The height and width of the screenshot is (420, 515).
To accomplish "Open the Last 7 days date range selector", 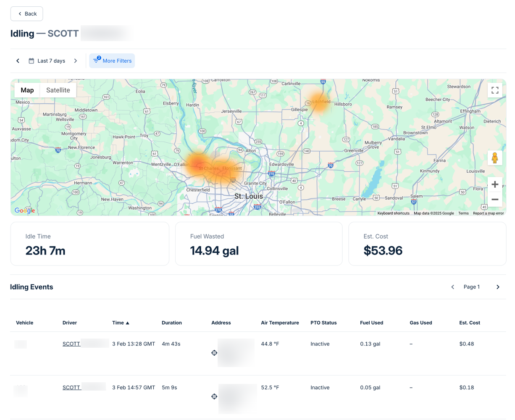I will point(47,60).
